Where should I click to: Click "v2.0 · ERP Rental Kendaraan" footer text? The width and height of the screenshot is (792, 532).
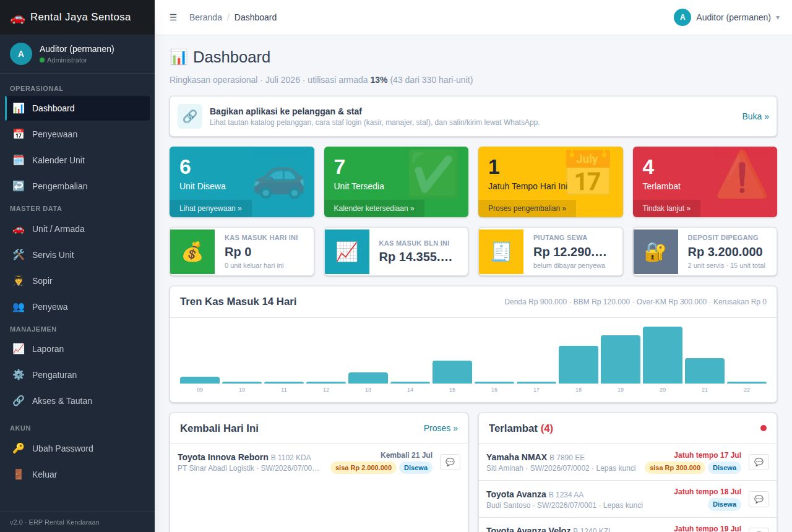point(54,522)
